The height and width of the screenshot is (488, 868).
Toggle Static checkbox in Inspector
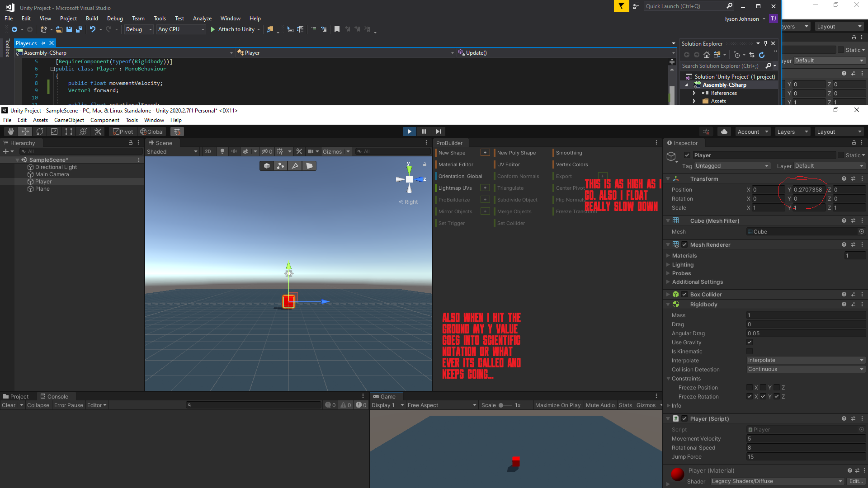841,155
